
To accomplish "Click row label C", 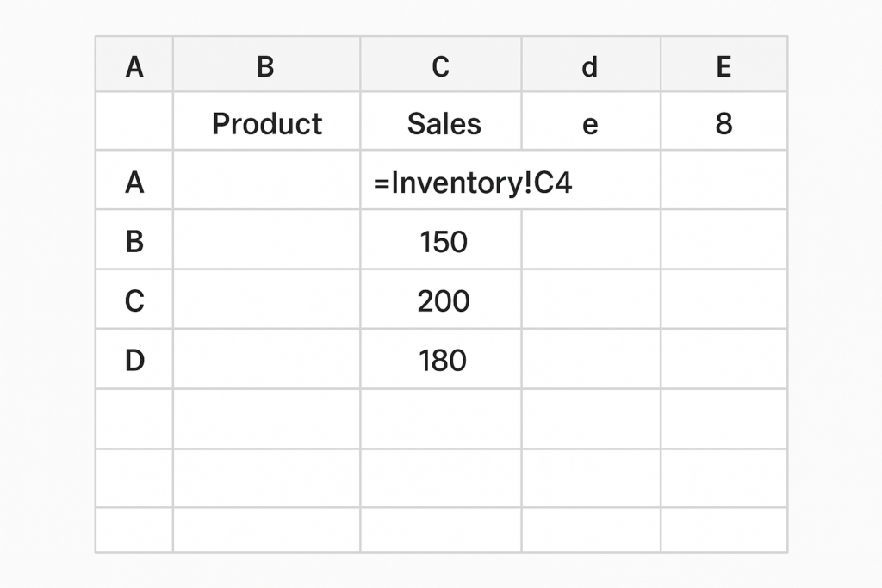I will pos(134,300).
